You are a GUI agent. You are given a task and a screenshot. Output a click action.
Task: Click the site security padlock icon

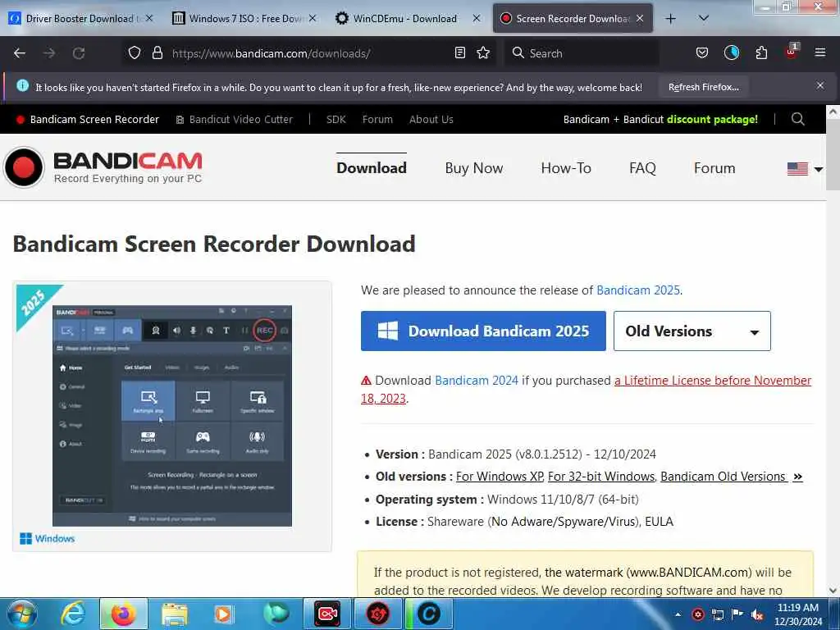click(x=157, y=53)
